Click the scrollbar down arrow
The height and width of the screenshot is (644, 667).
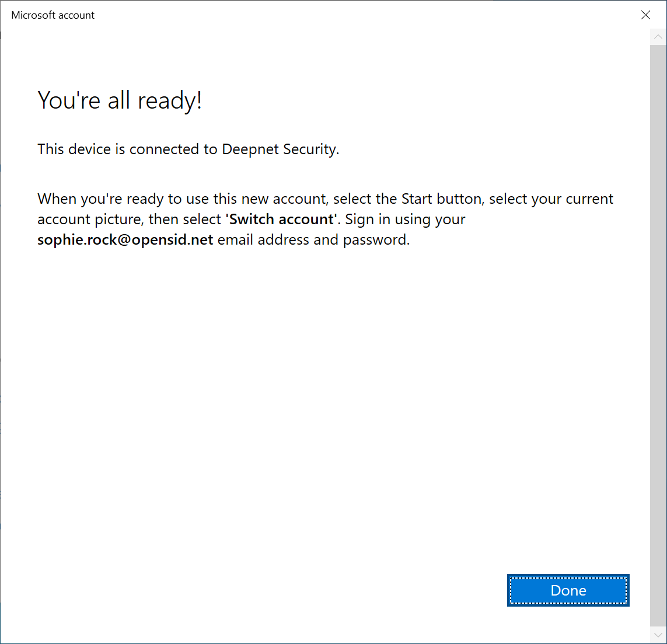[658, 635]
